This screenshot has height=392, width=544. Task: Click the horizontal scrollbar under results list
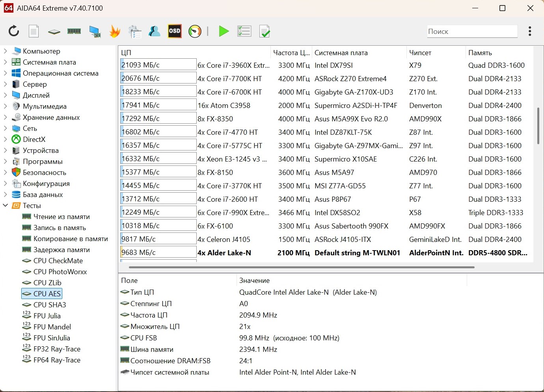coord(301,267)
